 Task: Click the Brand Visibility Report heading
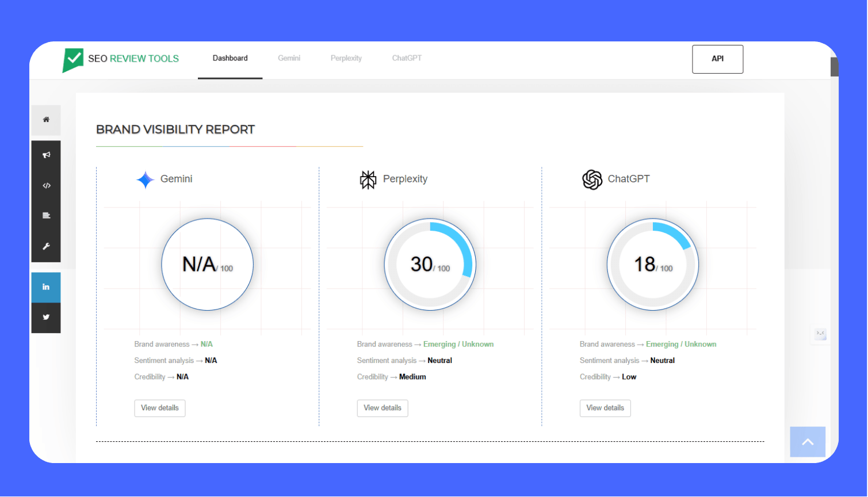(175, 129)
